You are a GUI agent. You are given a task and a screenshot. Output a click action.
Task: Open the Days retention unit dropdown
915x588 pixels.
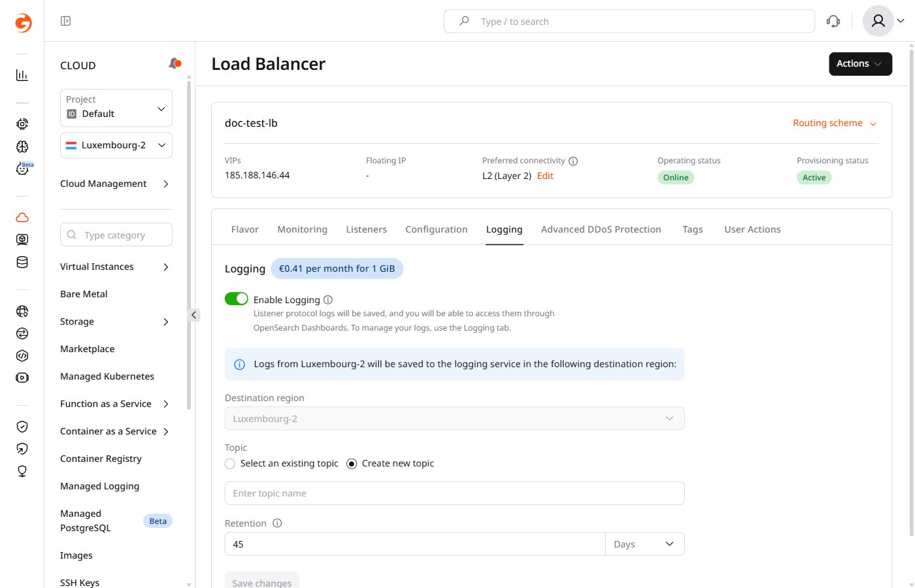click(x=645, y=544)
